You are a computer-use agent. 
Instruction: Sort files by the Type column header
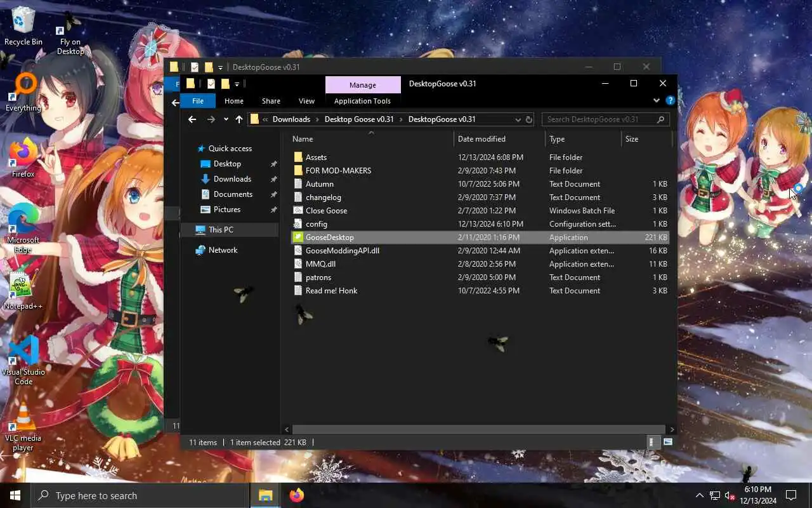click(x=583, y=139)
